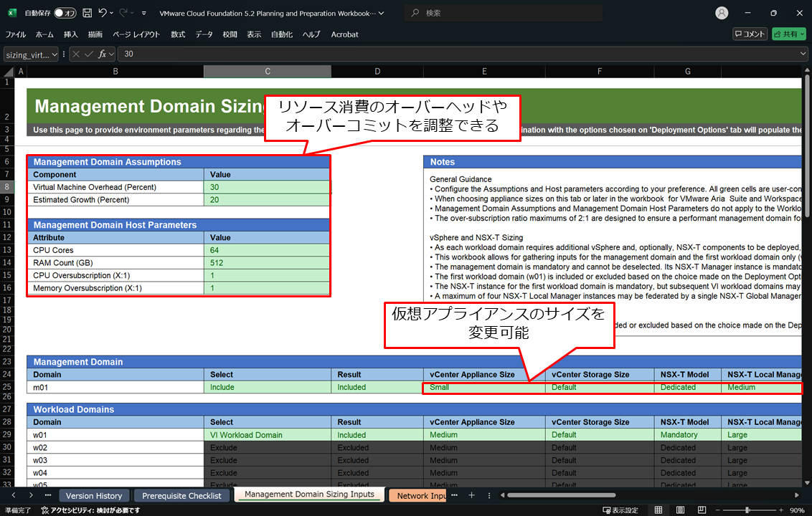Switch to Version History sheet tab

[x=94, y=496]
